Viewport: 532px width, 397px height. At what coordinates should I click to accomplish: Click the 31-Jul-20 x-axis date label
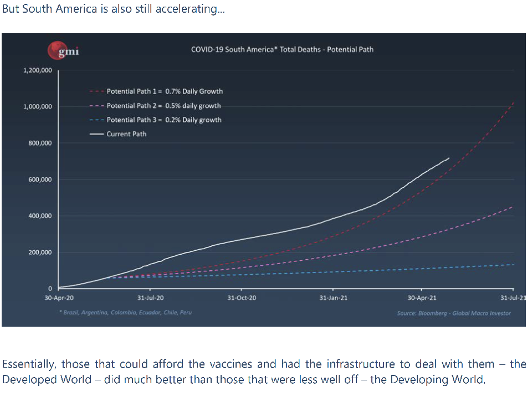click(x=150, y=298)
